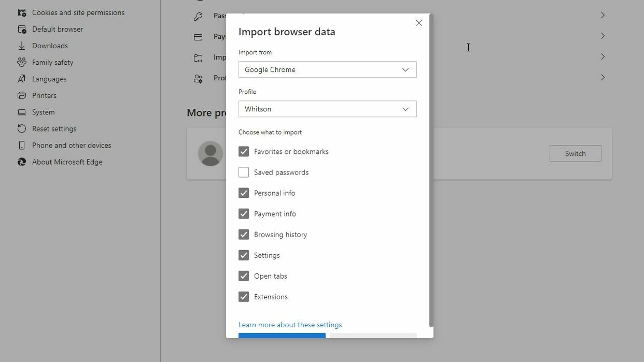Viewport: 644px width, 362px height.
Task: Click the Downloads arrow icon
Action: pyautogui.click(x=22, y=46)
